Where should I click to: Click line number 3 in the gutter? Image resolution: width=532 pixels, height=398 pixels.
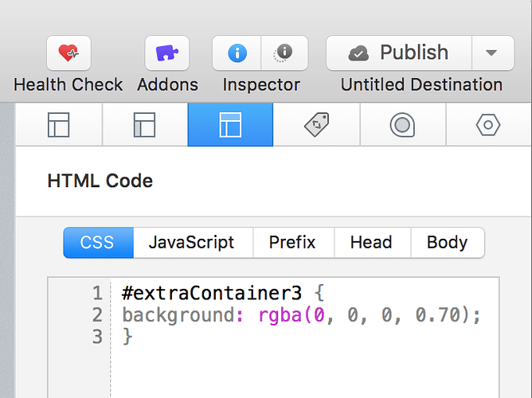point(97,337)
